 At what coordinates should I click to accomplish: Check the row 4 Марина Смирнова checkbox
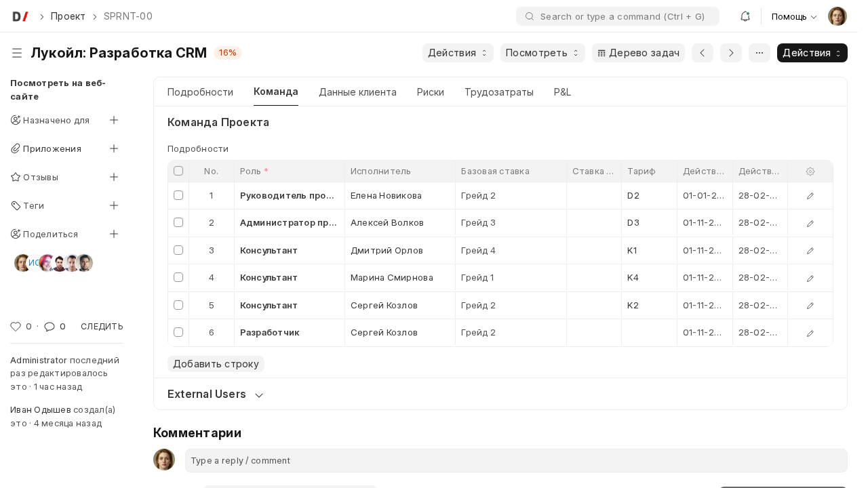point(178,277)
